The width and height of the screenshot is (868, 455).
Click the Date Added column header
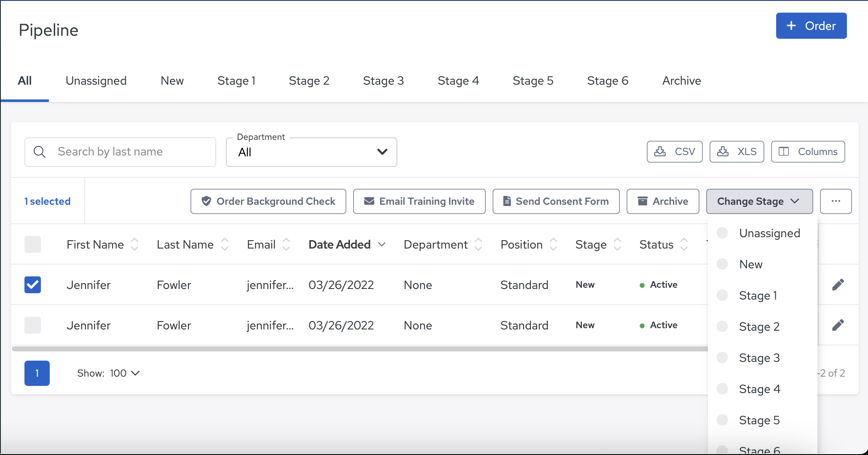[340, 244]
